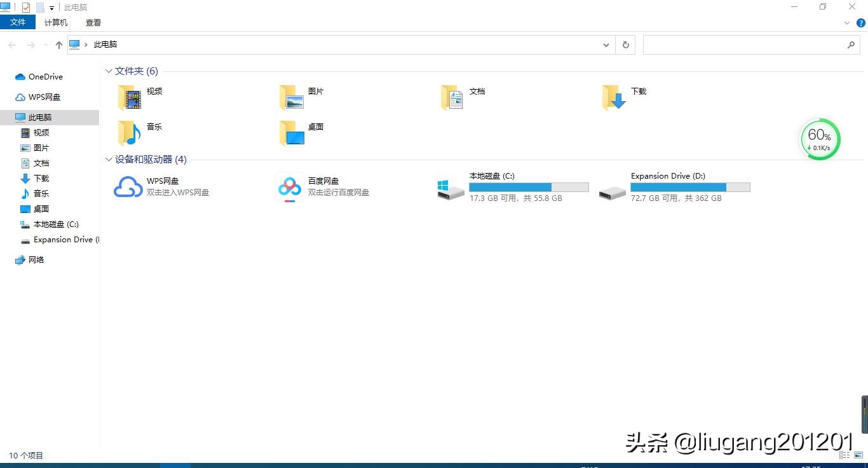Image resolution: width=868 pixels, height=468 pixels.
Task: Select OneDrive in the navigation pane
Action: point(39,77)
